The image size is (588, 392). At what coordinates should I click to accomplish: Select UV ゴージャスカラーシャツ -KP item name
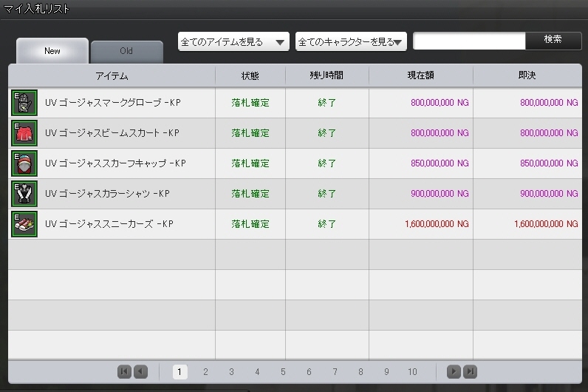[107, 194]
